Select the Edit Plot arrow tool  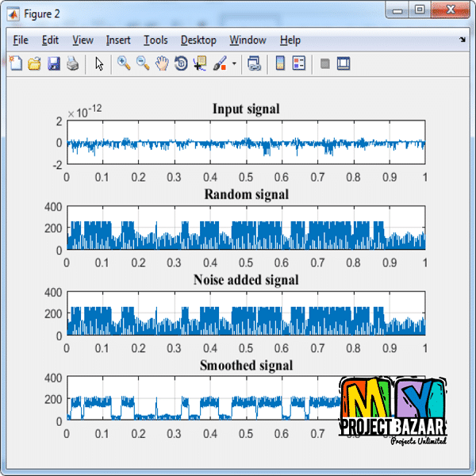99,64
